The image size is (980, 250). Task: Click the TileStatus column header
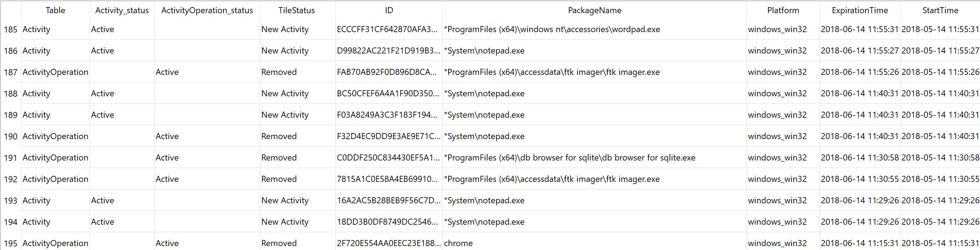coord(296,11)
